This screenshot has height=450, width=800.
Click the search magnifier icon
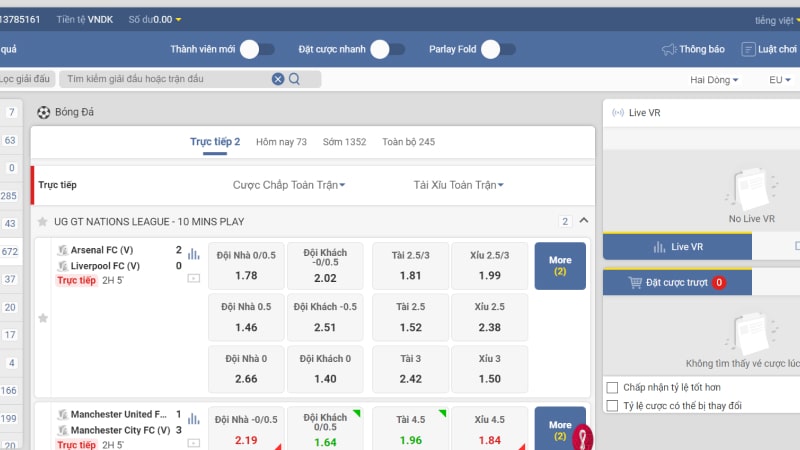click(x=294, y=79)
